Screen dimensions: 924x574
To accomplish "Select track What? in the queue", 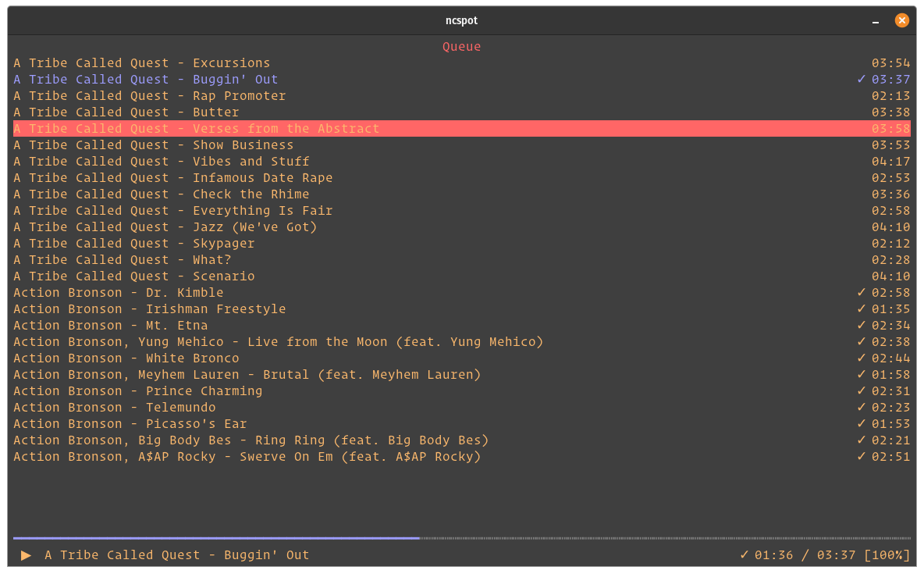I will (x=462, y=259).
